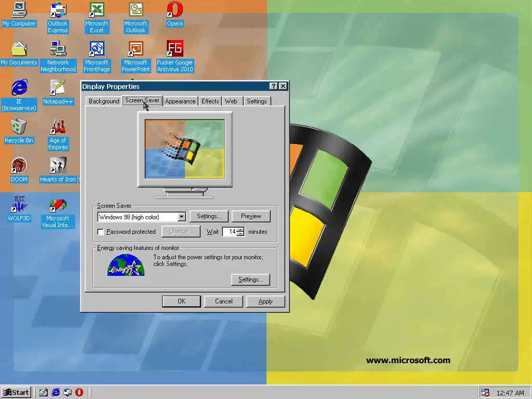
Task: Click the Apply button
Action: [265, 301]
